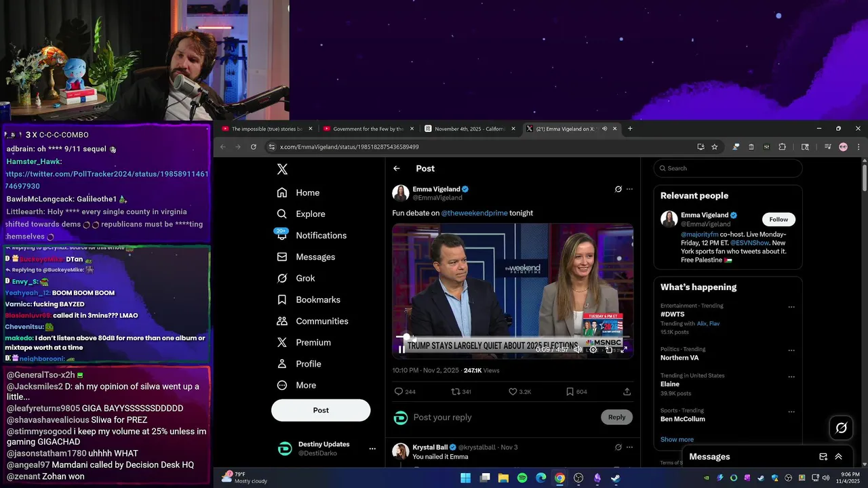
Task: Open the @theweekendprime mention link
Action: [474, 213]
